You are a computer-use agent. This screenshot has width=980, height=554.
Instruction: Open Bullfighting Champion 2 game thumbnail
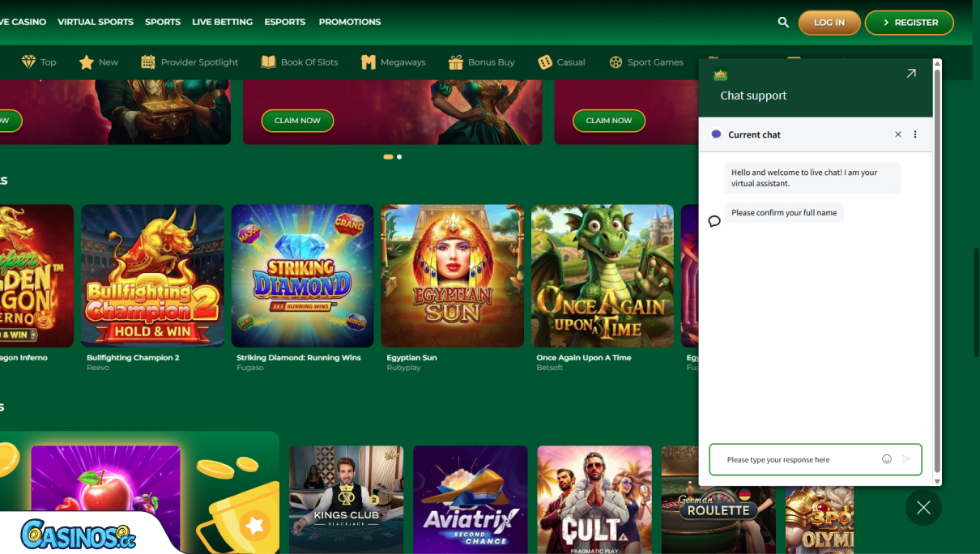pyautogui.click(x=152, y=276)
